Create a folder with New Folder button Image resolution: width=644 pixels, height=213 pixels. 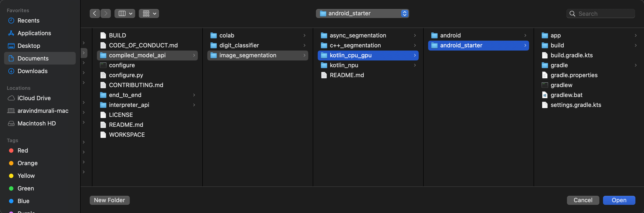(x=110, y=200)
